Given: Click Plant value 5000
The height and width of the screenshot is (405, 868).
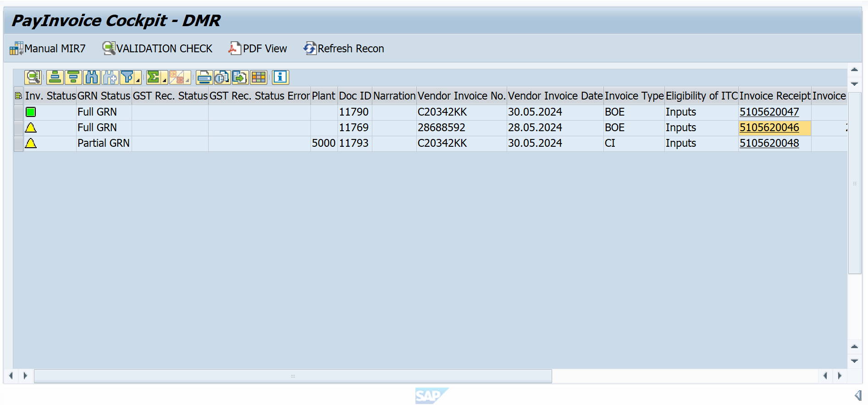Looking at the screenshot, I should [x=324, y=143].
